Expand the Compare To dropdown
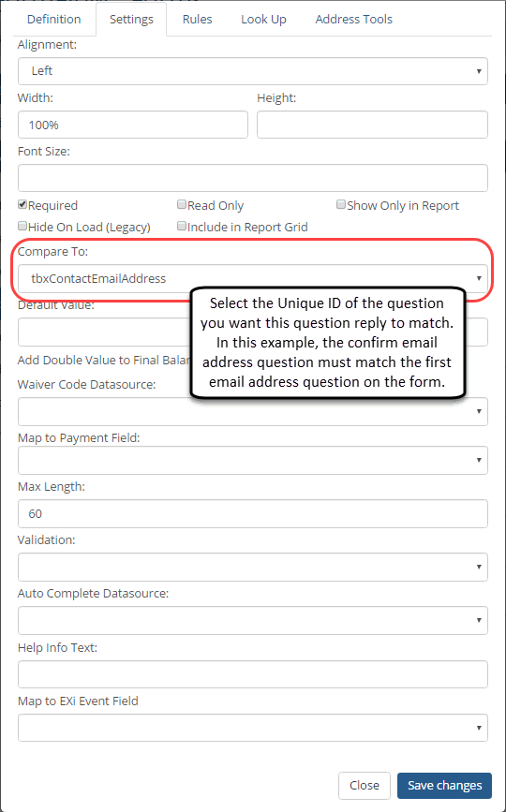Image resolution: width=506 pixels, height=812 pixels. (253, 278)
